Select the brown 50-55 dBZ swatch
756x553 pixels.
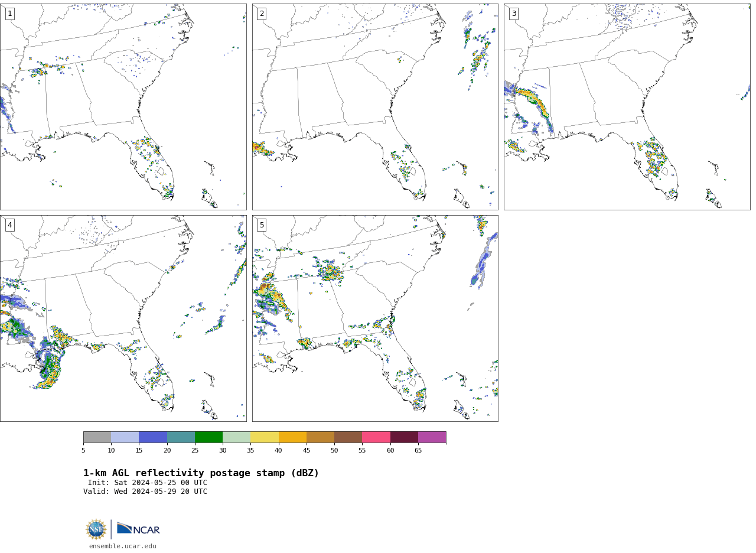pos(348,437)
